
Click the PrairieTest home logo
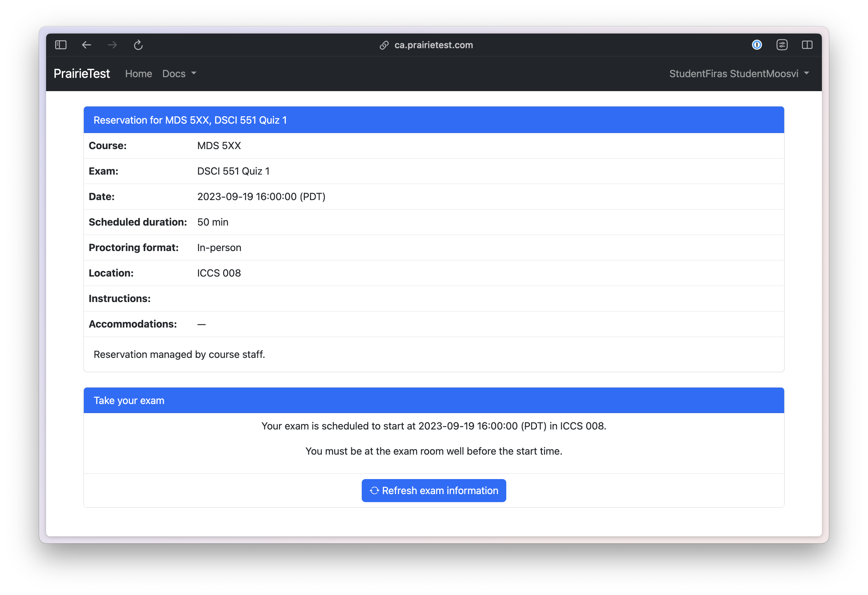(82, 73)
